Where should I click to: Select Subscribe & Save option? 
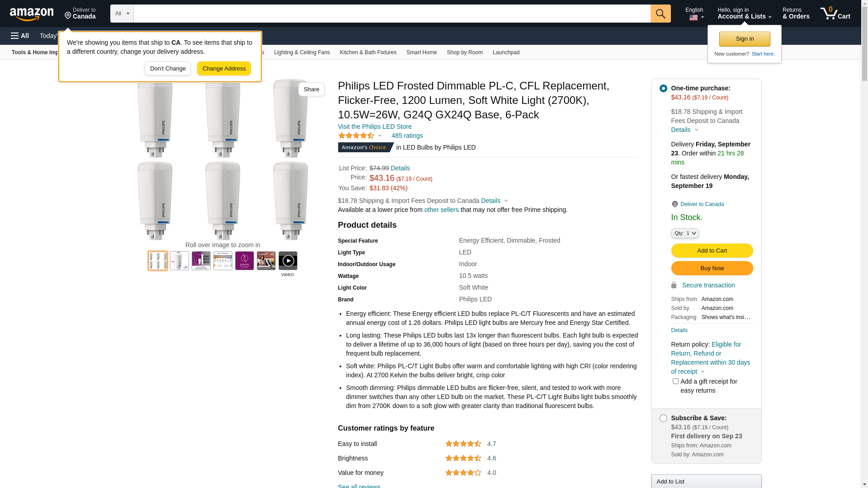[x=663, y=418]
